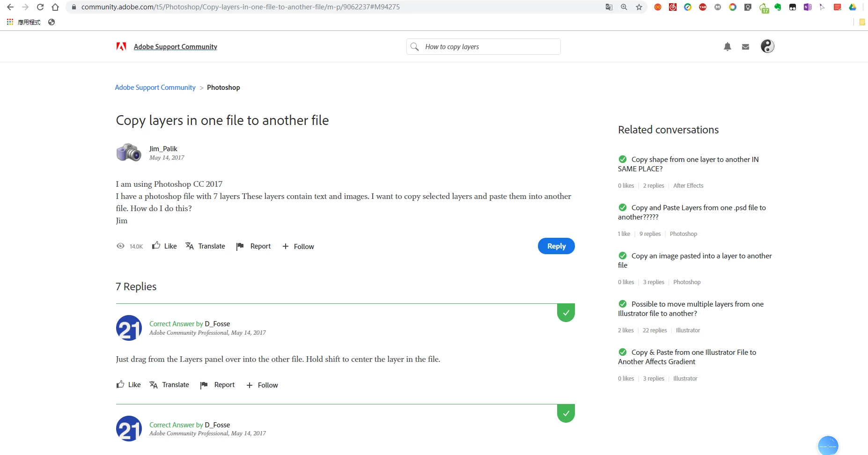
Task: Click Jim_Palik's camera avatar
Action: tap(129, 153)
